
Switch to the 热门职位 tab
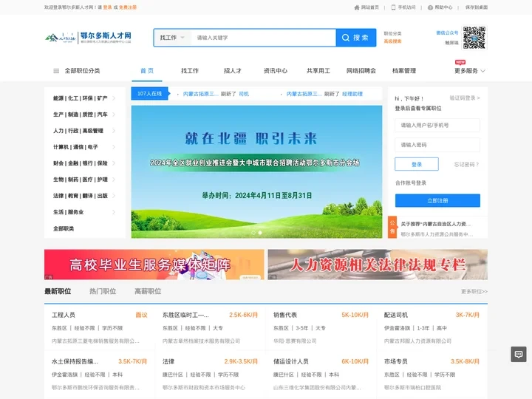103,291
